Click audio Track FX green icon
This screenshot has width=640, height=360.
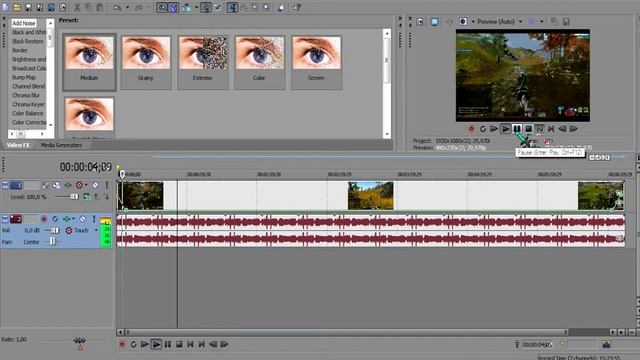click(67, 219)
